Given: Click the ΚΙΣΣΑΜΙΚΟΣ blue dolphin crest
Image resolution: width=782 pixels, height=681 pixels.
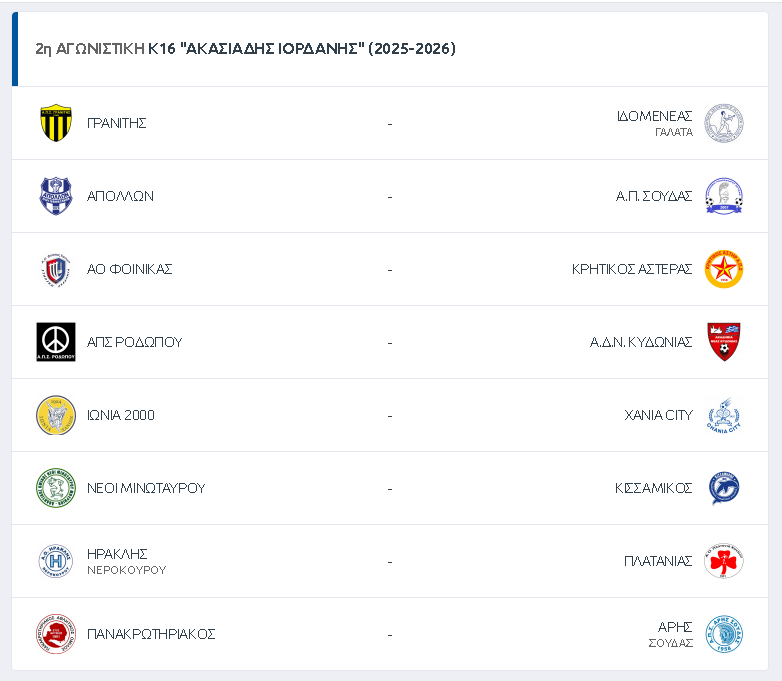Looking at the screenshot, I should click(x=724, y=488).
